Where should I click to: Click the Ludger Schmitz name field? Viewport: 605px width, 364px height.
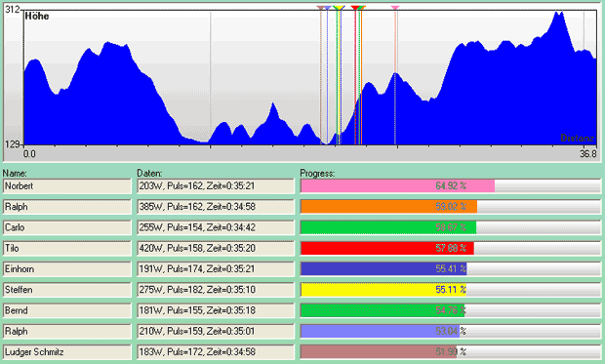pos(67,352)
